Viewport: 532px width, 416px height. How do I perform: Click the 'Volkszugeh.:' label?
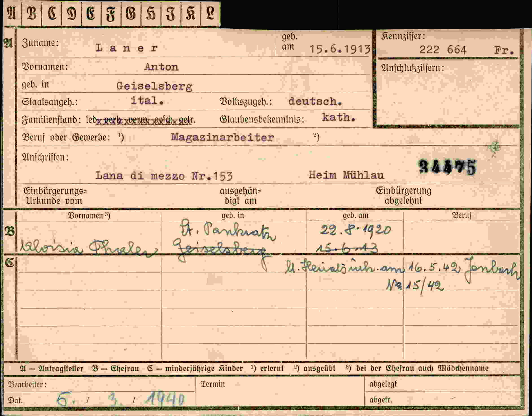[x=246, y=102]
